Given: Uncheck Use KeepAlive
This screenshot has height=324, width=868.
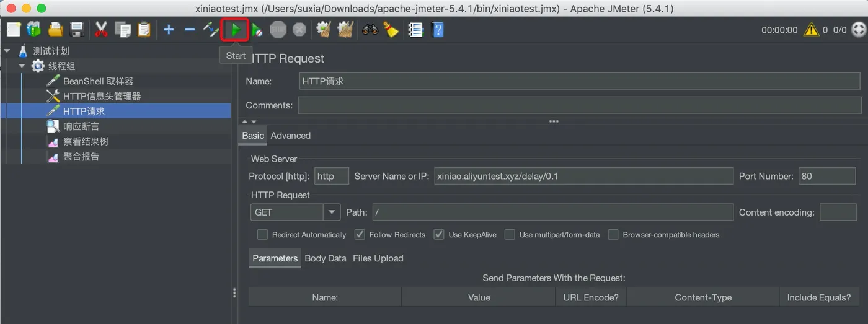Looking at the screenshot, I should pyautogui.click(x=439, y=234).
